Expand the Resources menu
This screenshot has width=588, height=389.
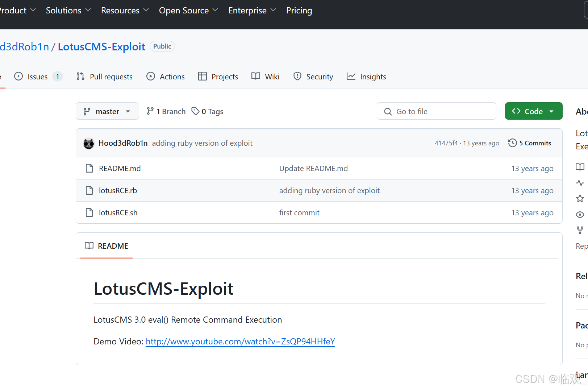pyautogui.click(x=125, y=11)
